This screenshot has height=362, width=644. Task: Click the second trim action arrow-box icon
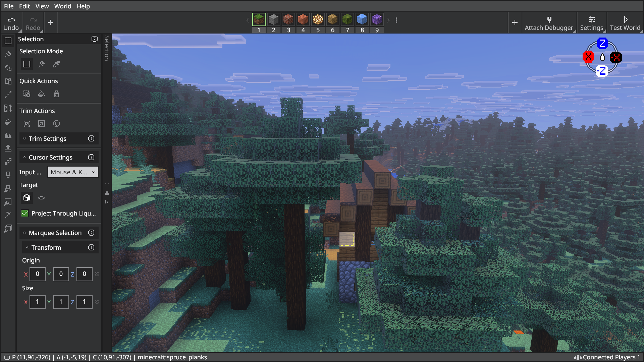41,124
